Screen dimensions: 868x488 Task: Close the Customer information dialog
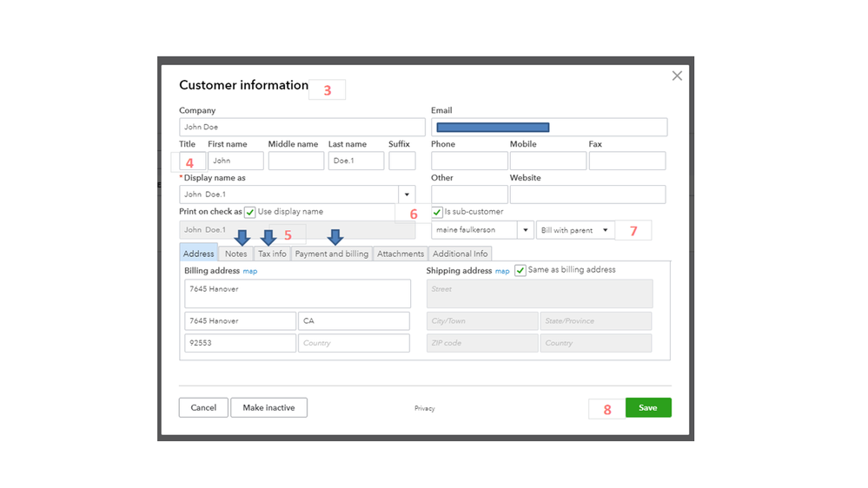click(x=677, y=76)
